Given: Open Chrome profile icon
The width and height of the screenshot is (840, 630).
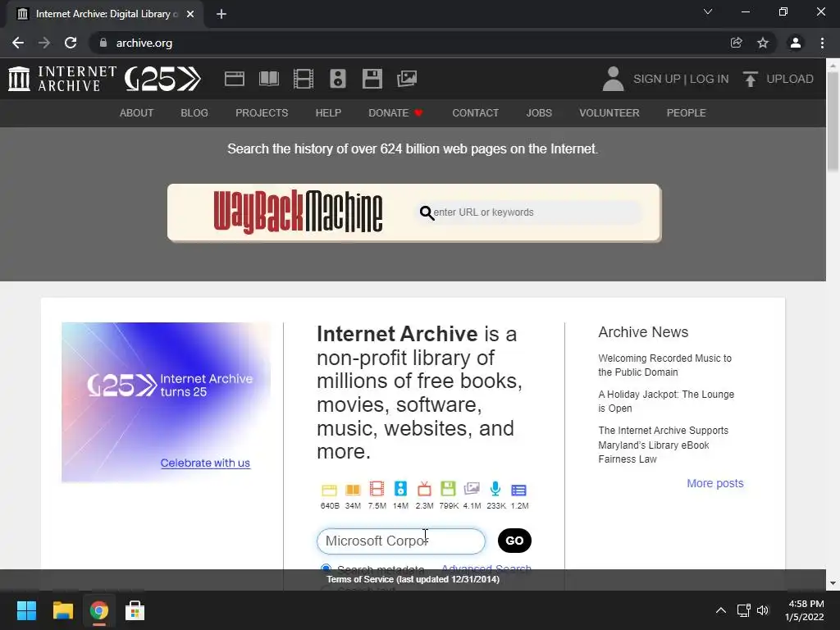Looking at the screenshot, I should 796,43.
